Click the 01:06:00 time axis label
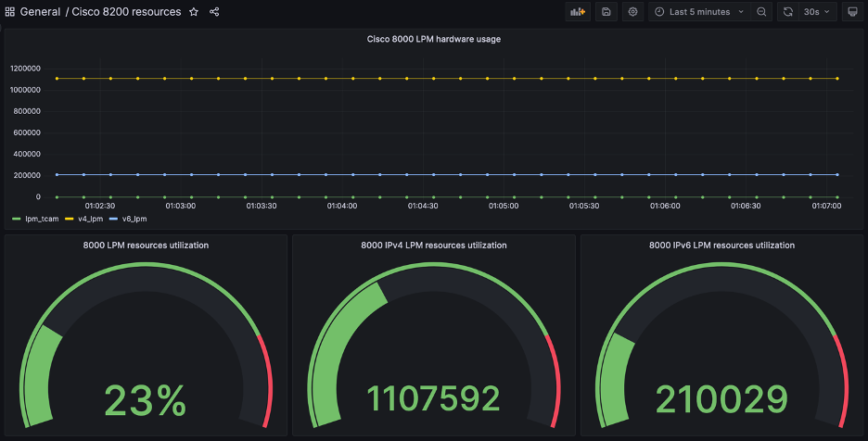The image size is (868, 441). pyautogui.click(x=665, y=206)
